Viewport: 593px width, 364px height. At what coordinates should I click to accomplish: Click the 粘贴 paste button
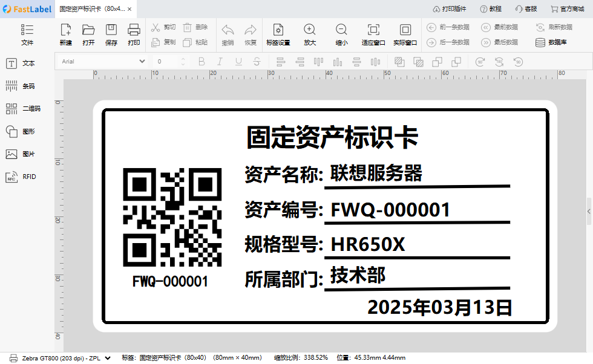[195, 42]
